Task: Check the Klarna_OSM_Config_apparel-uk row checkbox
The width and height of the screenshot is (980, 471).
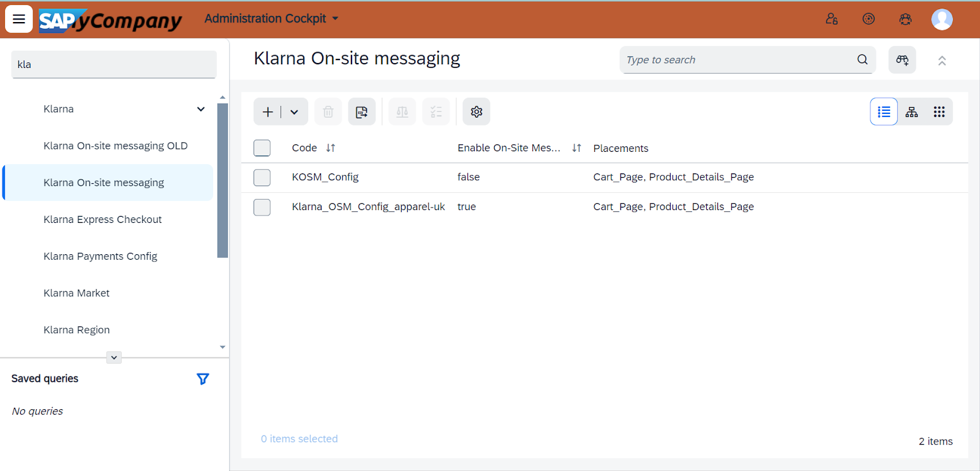Action: [x=262, y=207]
